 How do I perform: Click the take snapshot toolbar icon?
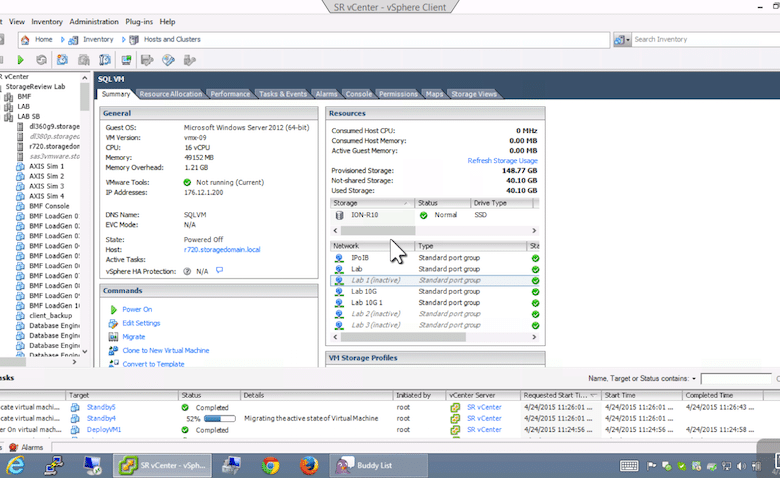click(62, 60)
